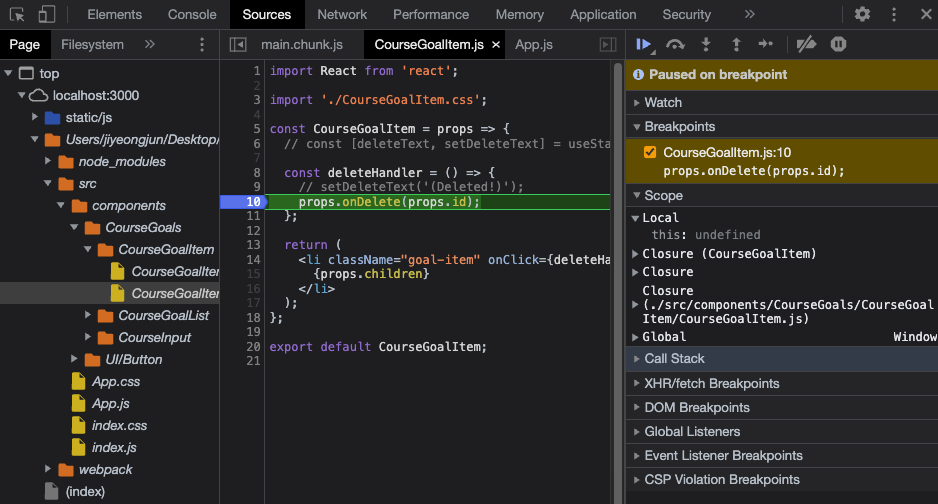Expand Closure (CourseGoalItem) scope
The height and width of the screenshot is (504, 938).
[636, 254]
